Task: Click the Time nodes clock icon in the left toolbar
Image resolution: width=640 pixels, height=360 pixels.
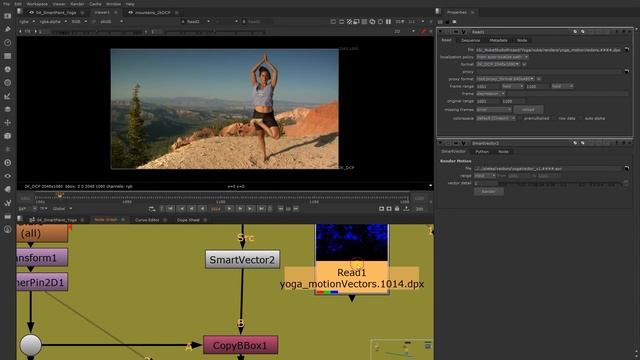Action: (7, 42)
